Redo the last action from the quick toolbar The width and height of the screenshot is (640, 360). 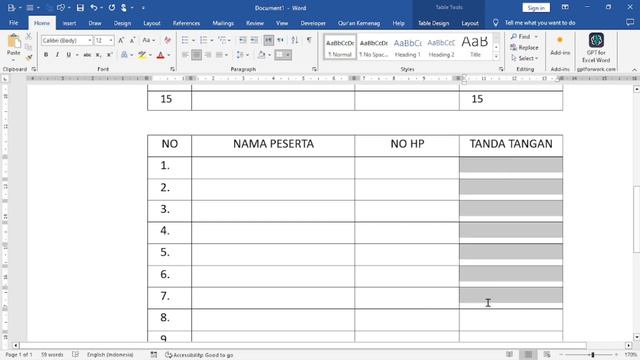tap(111, 8)
